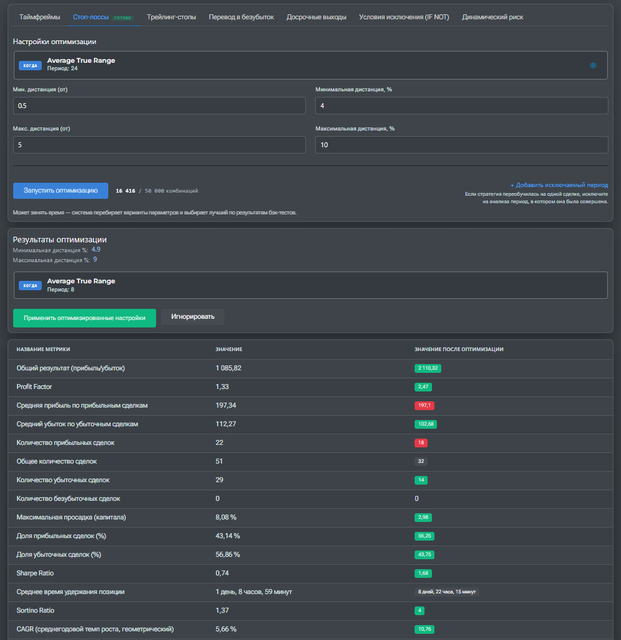Viewport: 621px width, 640px height.
Task: Open the Таймфреймы tab
Action: [40, 17]
